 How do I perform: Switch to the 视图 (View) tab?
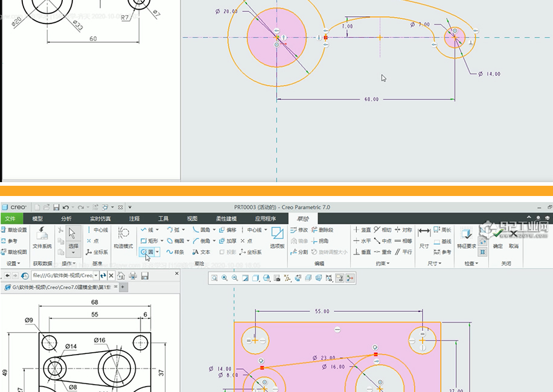tap(192, 219)
